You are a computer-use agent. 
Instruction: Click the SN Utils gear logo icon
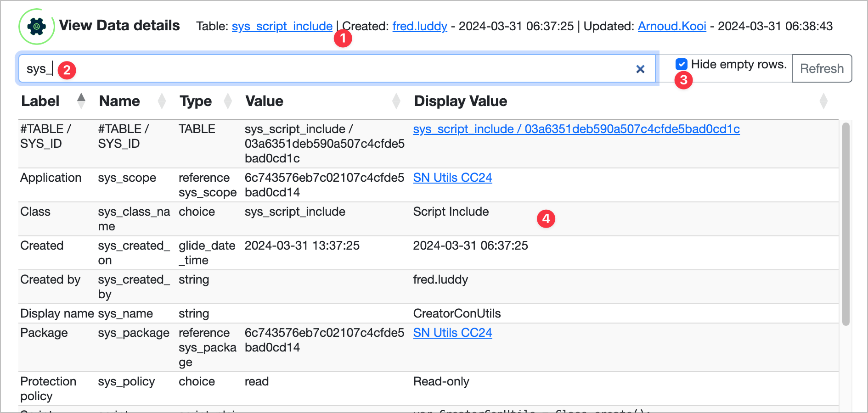36,27
